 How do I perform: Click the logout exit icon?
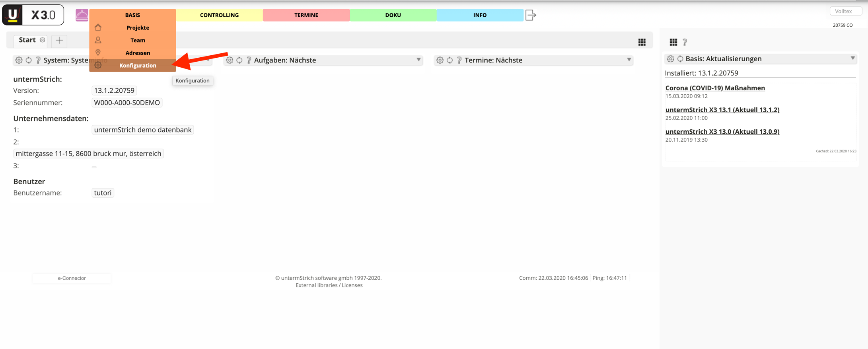(x=531, y=15)
